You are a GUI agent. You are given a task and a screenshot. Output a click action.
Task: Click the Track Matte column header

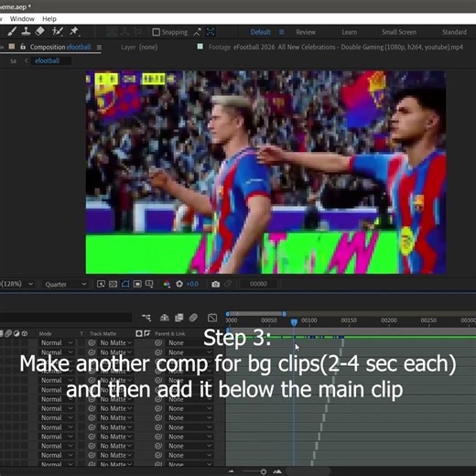tap(103, 333)
